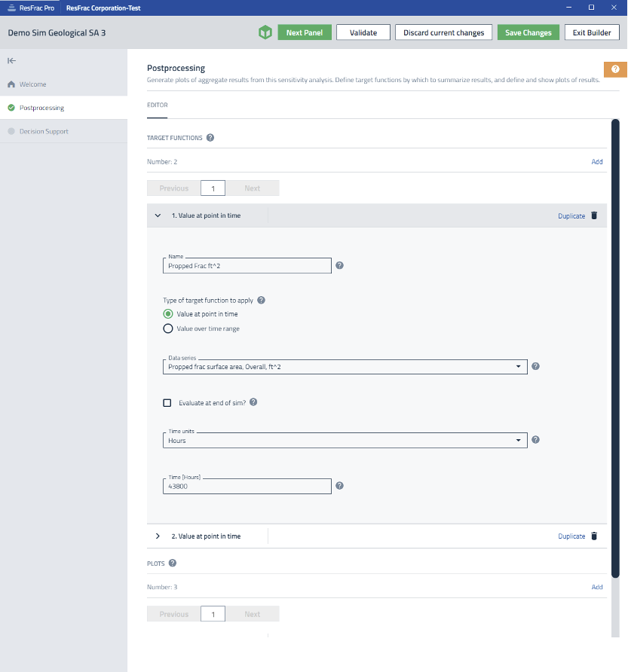Go to Decision Support in sidebar
This screenshot has width=628, height=672.
tap(44, 131)
